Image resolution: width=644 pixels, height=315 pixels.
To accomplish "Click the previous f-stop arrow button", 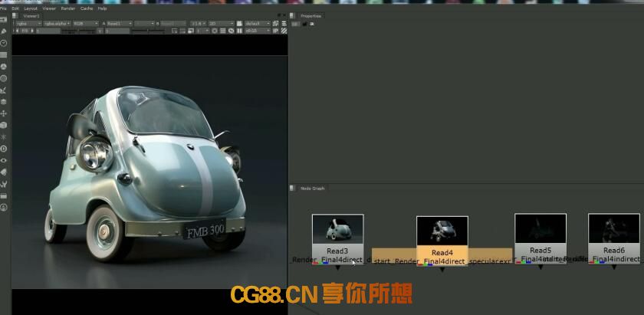I will click(17, 31).
